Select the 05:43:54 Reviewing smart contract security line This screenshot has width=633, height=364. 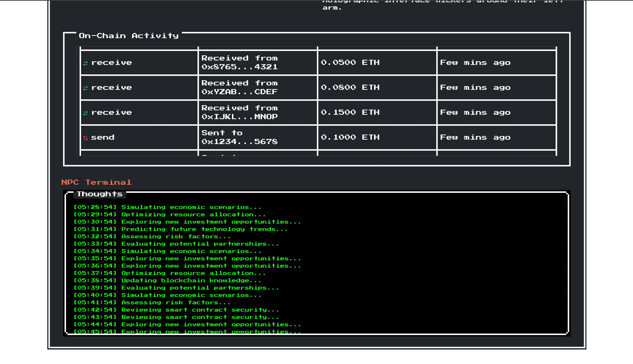[x=176, y=317]
